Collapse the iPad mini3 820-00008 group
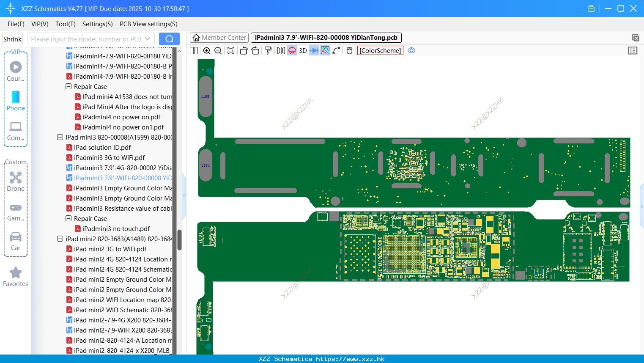Image resolution: width=644 pixels, height=363 pixels. 60,137
